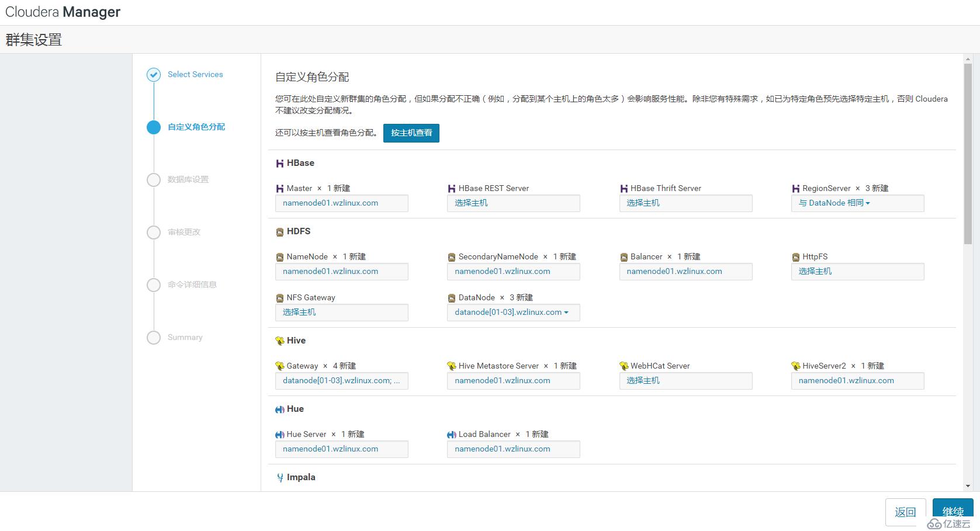The height and width of the screenshot is (531, 980).
Task: Select the Summary wizard step
Action: click(x=185, y=337)
